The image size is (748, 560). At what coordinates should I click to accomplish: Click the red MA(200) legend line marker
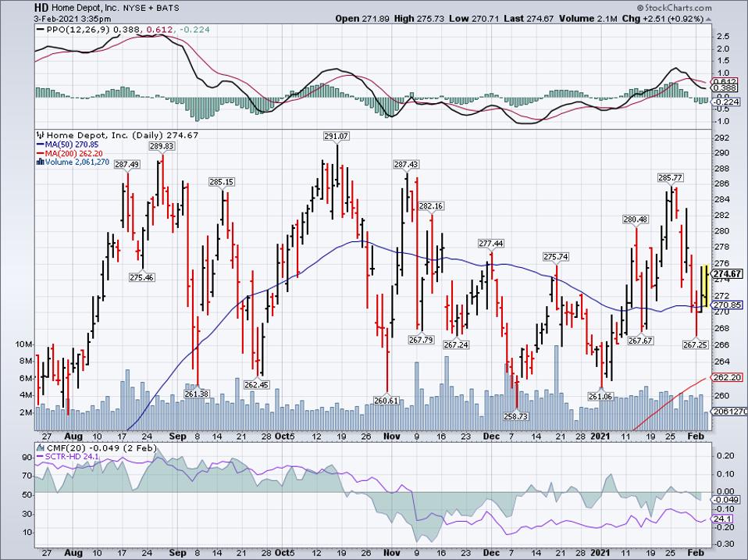click(41, 154)
